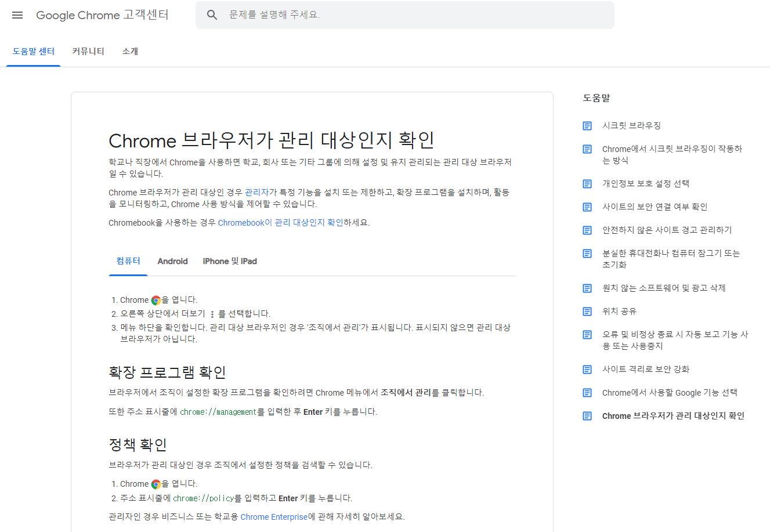Viewport: 770px width, 532px height.
Task: Open Chrome에서 시크릿 브라우징이 작동하는 방식 article
Action: tap(672, 154)
